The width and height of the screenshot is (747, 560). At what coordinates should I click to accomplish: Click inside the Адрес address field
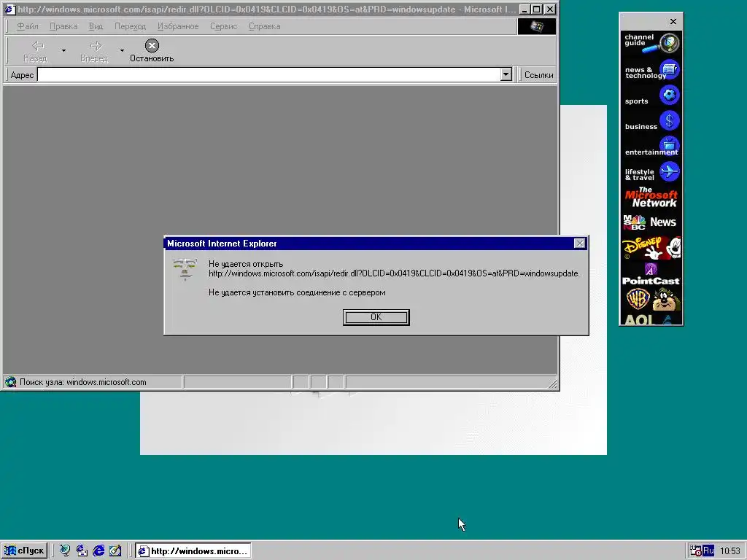tap(269, 74)
